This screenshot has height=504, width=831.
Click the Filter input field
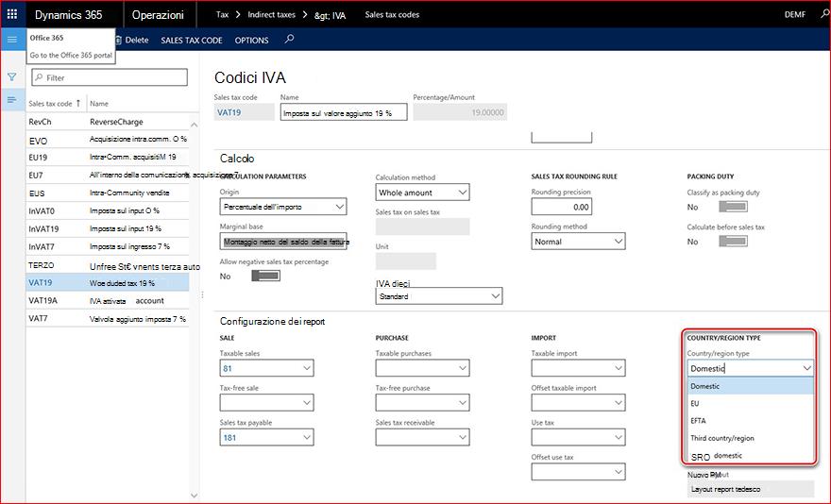[x=110, y=77]
